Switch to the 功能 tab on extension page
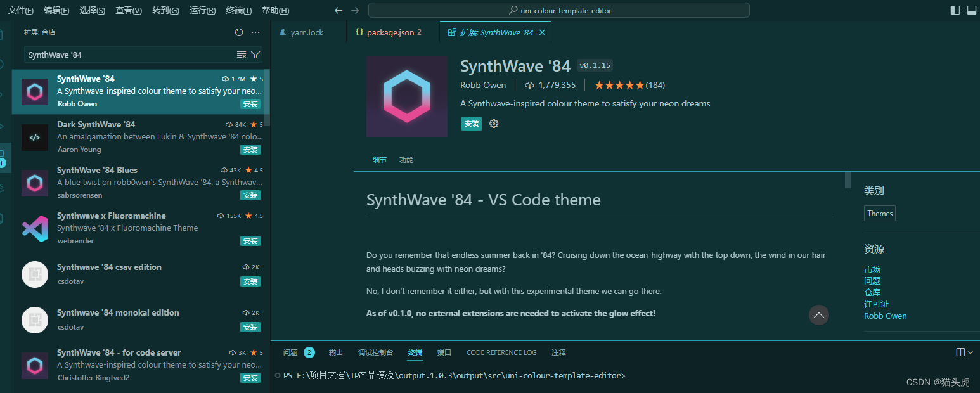The height and width of the screenshot is (393, 980). [406, 160]
